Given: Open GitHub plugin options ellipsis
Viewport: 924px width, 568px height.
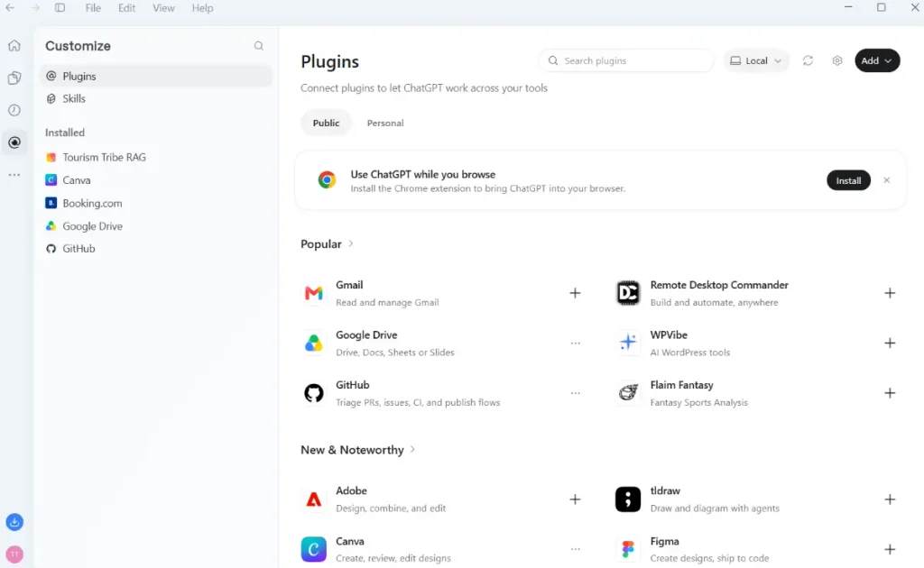Looking at the screenshot, I should coord(575,393).
